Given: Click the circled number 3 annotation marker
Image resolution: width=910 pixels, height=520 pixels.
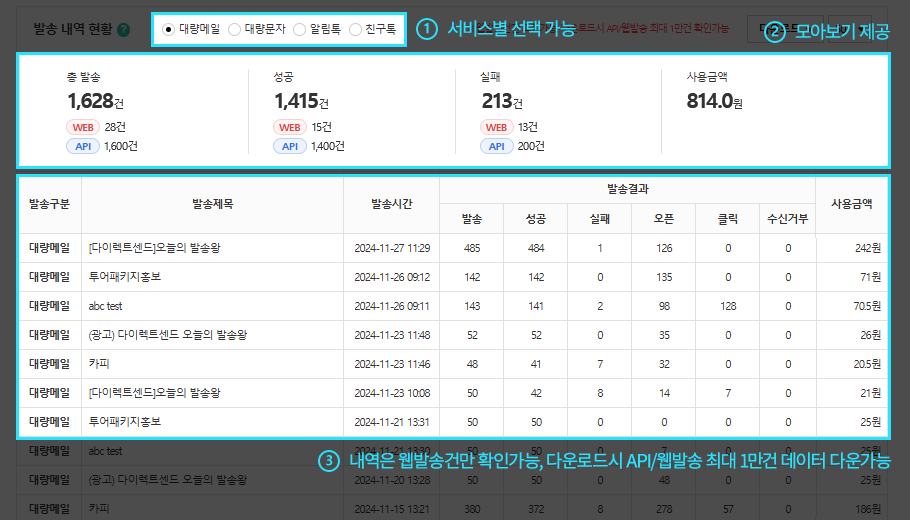Looking at the screenshot, I should pos(328,461).
